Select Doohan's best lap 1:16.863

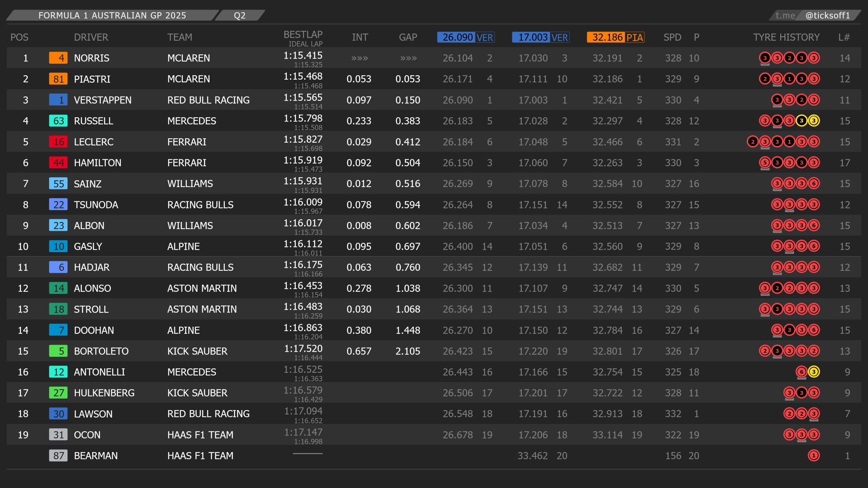pyautogui.click(x=303, y=328)
